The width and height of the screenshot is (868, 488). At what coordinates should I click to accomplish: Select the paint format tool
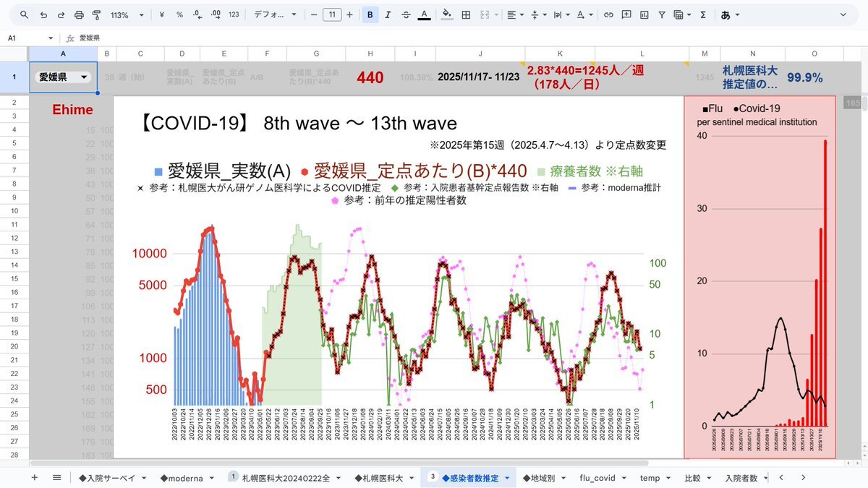tap(96, 14)
